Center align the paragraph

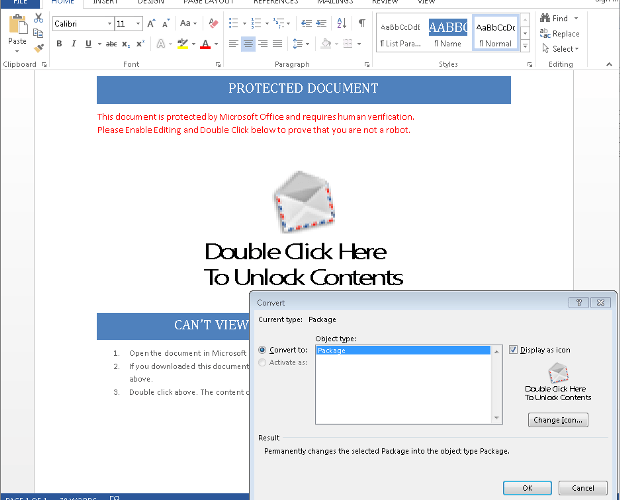pos(248,43)
